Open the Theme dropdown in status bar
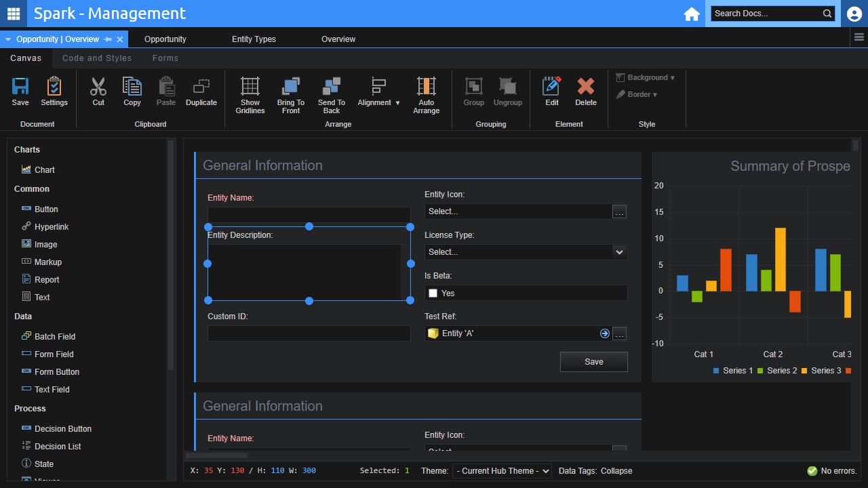 click(x=502, y=471)
